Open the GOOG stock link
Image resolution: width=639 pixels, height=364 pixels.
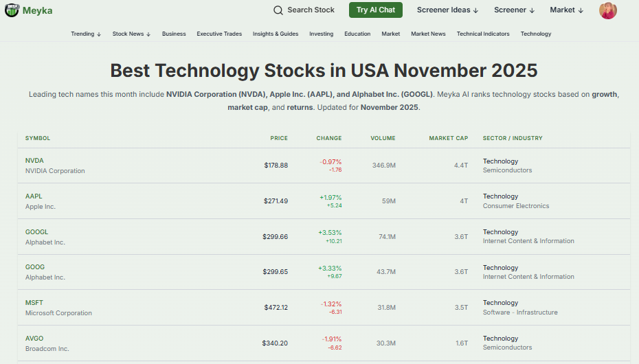pyautogui.click(x=35, y=267)
